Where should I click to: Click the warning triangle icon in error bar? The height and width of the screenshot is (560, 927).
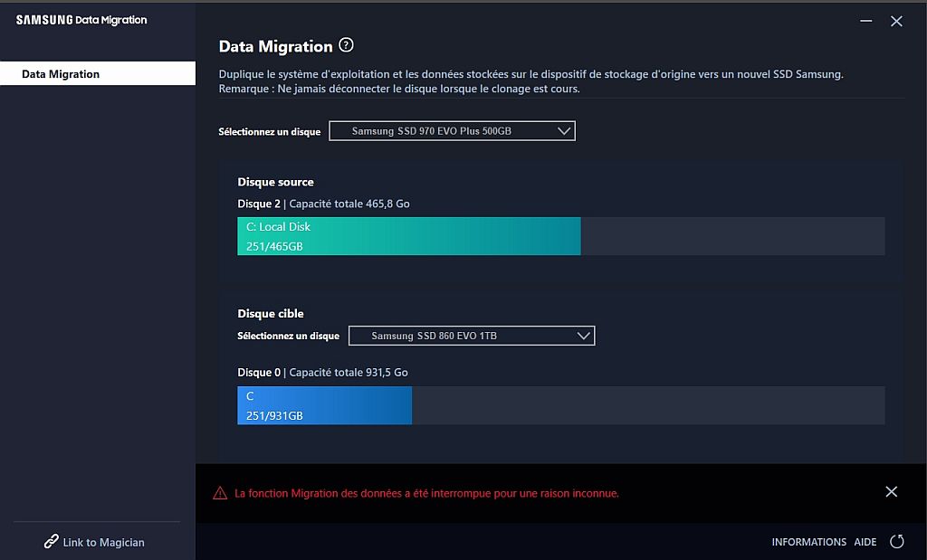coord(220,493)
